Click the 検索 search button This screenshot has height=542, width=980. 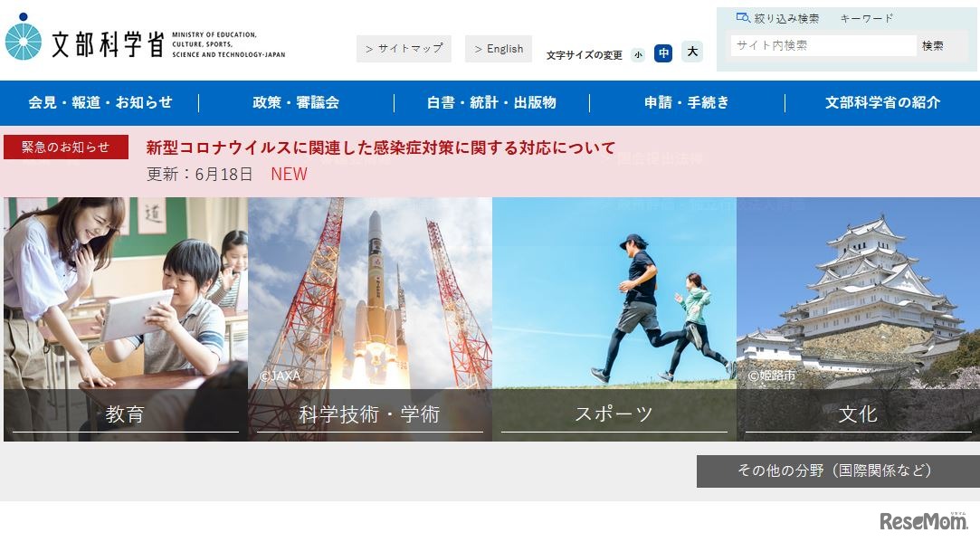(932, 45)
